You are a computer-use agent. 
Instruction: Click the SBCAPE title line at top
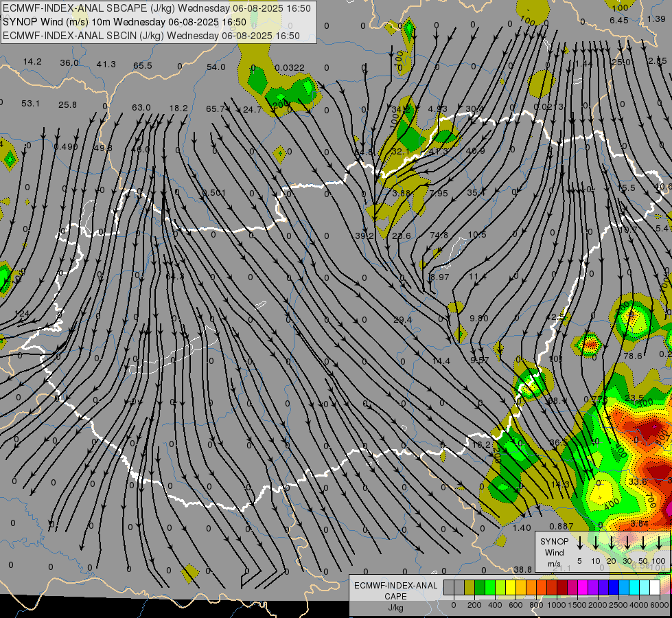tap(157, 8)
